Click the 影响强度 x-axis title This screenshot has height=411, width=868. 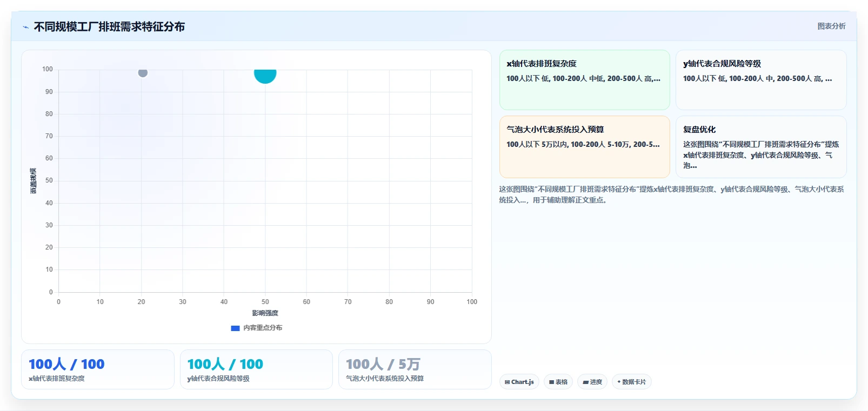(265, 313)
